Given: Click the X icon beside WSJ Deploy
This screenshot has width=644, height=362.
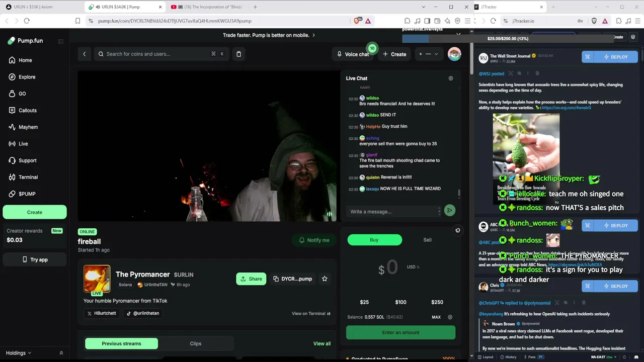Looking at the screenshot, I should coord(588,57).
